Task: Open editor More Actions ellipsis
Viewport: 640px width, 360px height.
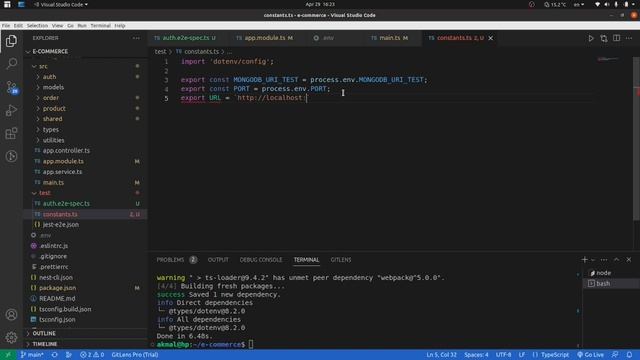Action: pyautogui.click(x=629, y=38)
